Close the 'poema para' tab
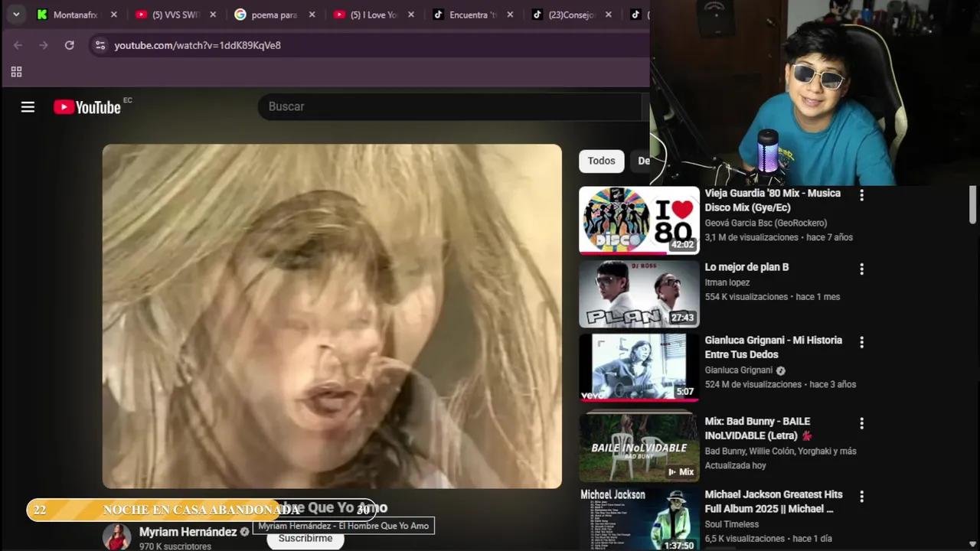The height and width of the screenshot is (551, 980). pos(312,15)
